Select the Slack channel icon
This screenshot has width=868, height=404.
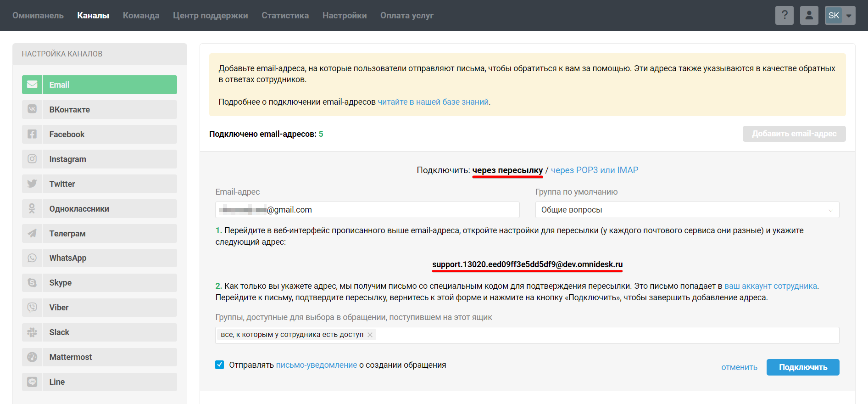[x=32, y=332]
